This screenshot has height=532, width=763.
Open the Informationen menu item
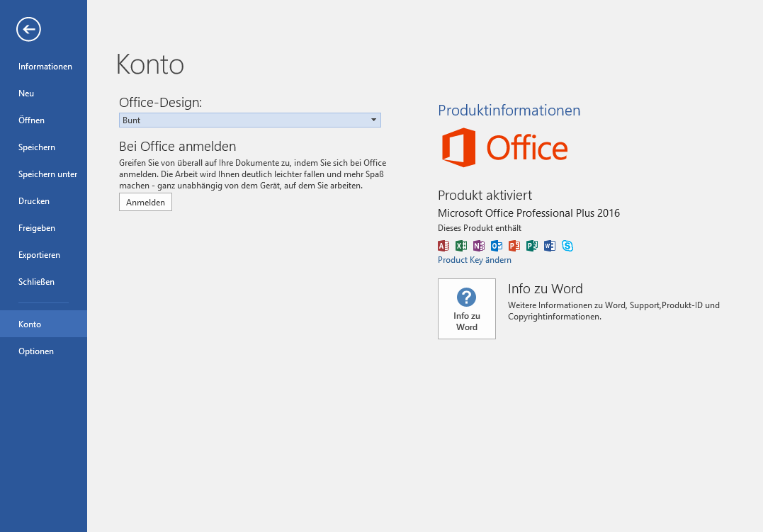(x=44, y=67)
